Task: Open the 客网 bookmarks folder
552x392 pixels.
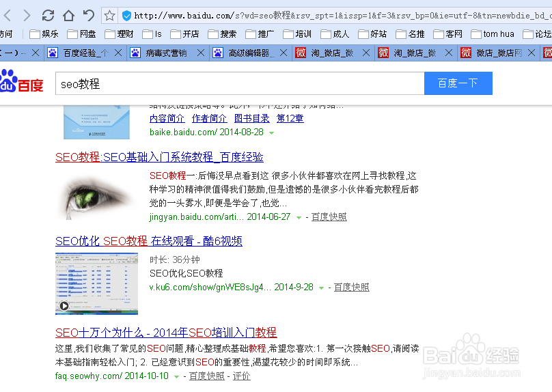Action: (x=447, y=34)
